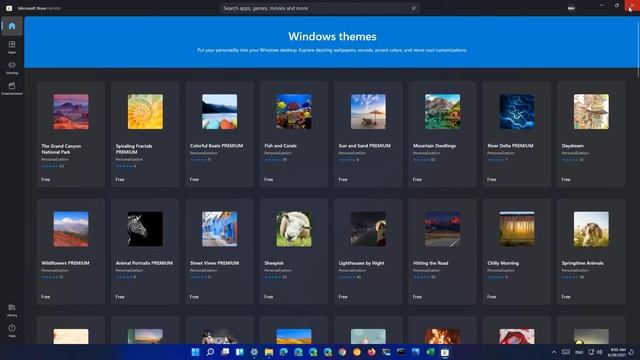
Task: Open the Spiraling Fractals PREMIUM theme
Action: [x=145, y=134]
